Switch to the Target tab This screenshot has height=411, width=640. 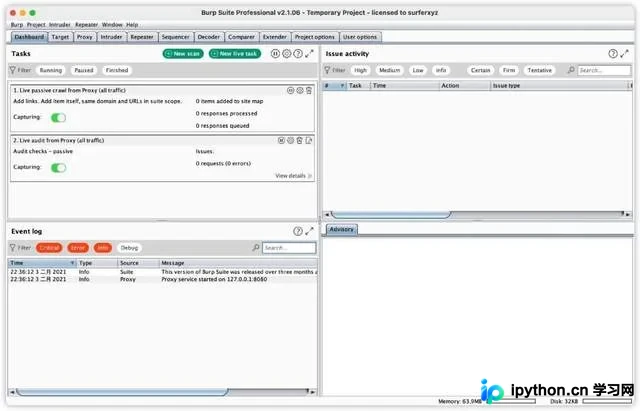60,37
